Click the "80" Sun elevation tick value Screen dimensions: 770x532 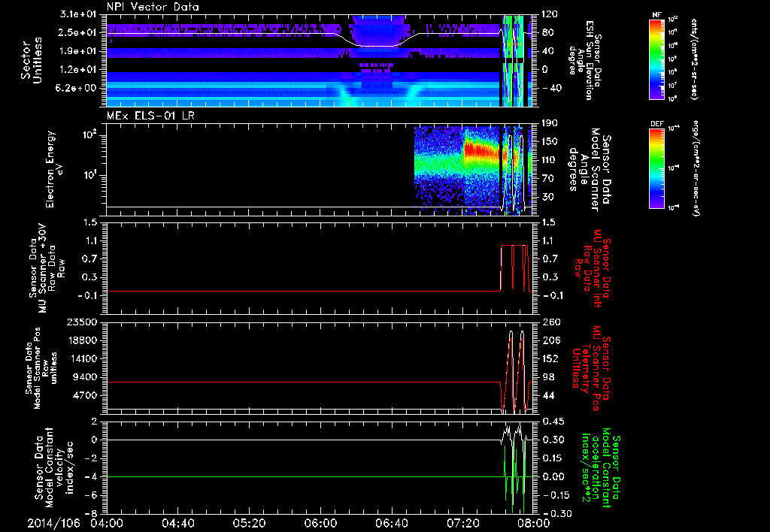coord(547,33)
